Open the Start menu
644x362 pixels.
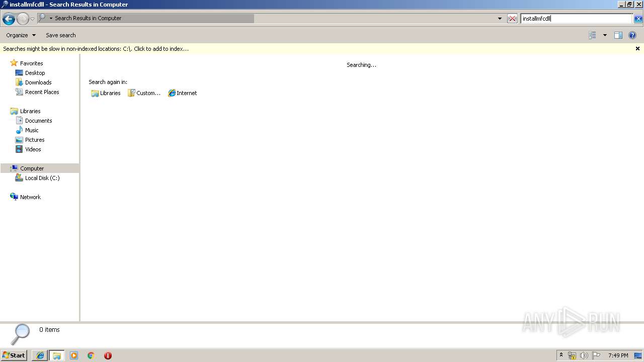(x=14, y=355)
